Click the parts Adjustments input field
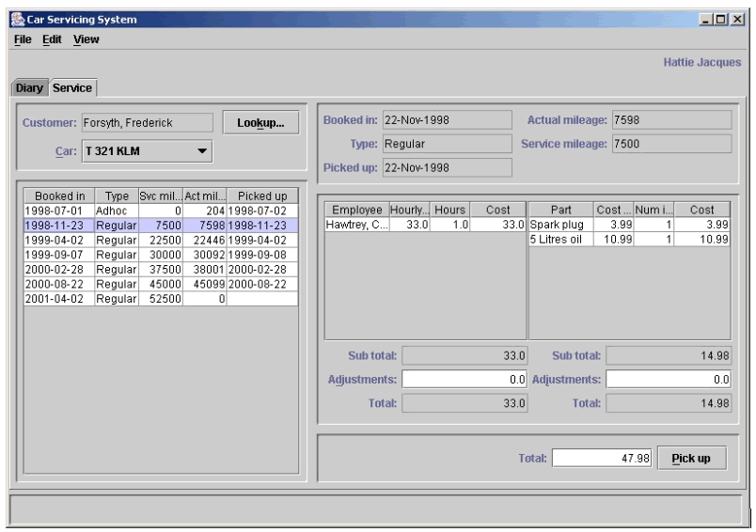This screenshot has width=756, height=532. [669, 380]
